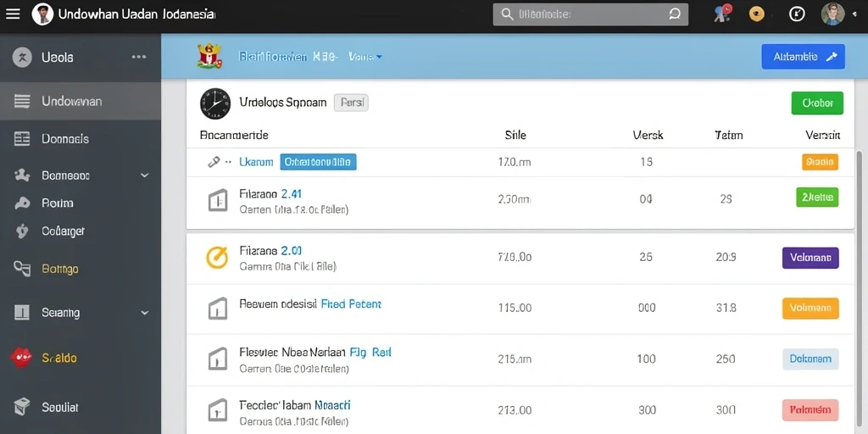Expand the Bonnaoac sidebar section chevron
The height and width of the screenshot is (434, 868).
(144, 175)
